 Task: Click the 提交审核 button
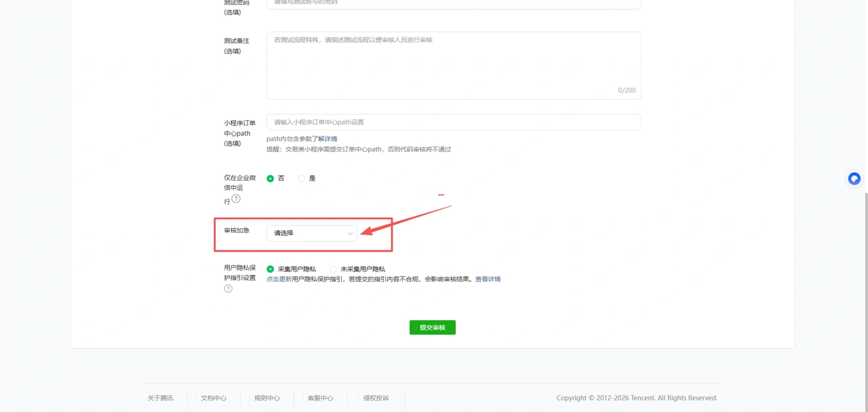[x=433, y=327]
